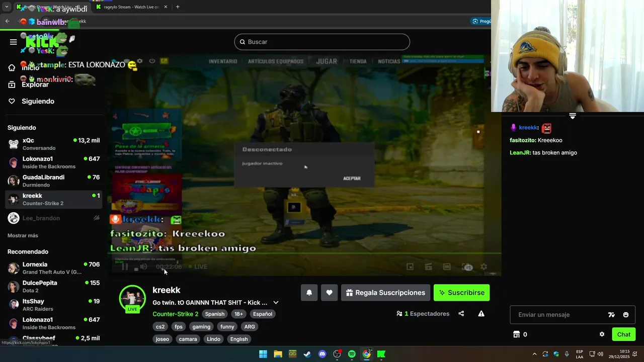Open ItsShay recommended channel
This screenshot has height=362, width=644.
[53, 305]
